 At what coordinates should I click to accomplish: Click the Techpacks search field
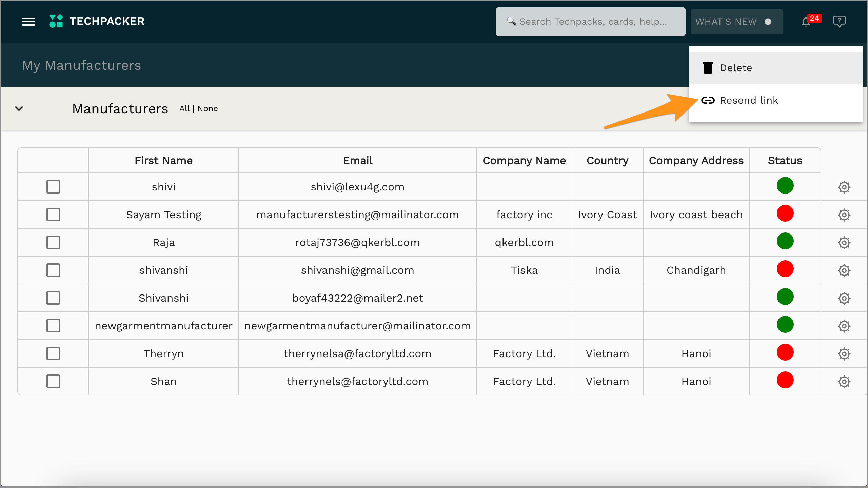click(590, 22)
